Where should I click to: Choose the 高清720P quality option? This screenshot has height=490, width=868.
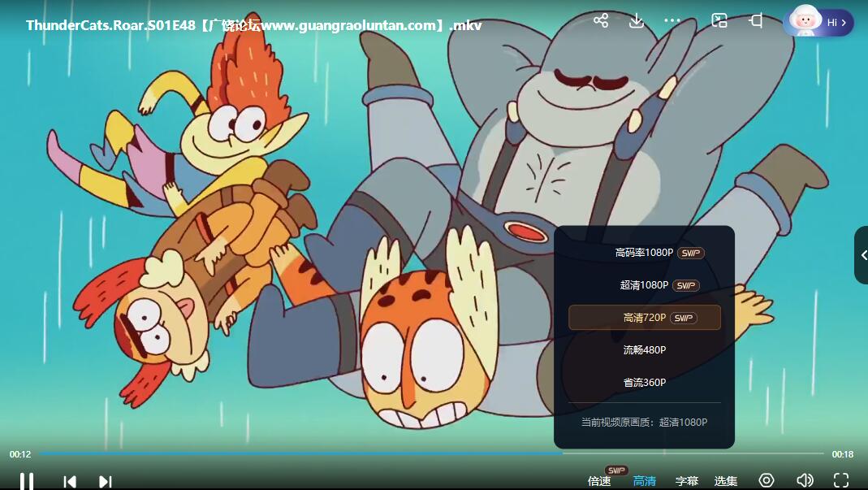pyautogui.click(x=645, y=318)
